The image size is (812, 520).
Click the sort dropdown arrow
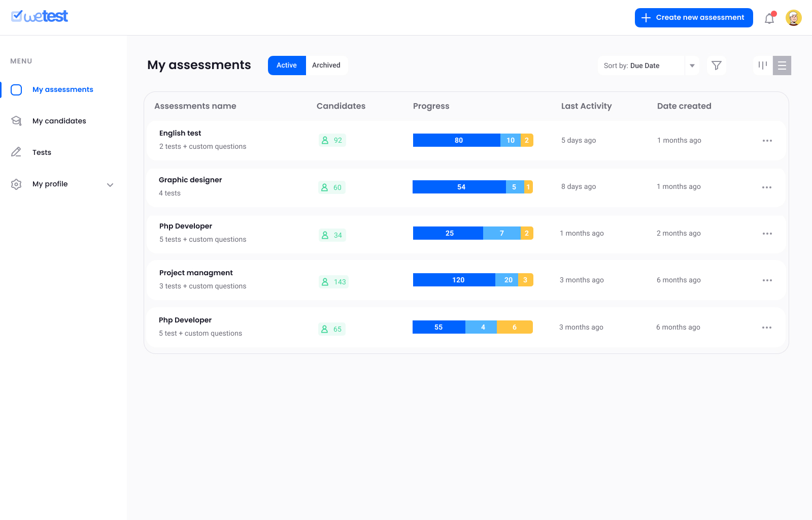(692, 66)
